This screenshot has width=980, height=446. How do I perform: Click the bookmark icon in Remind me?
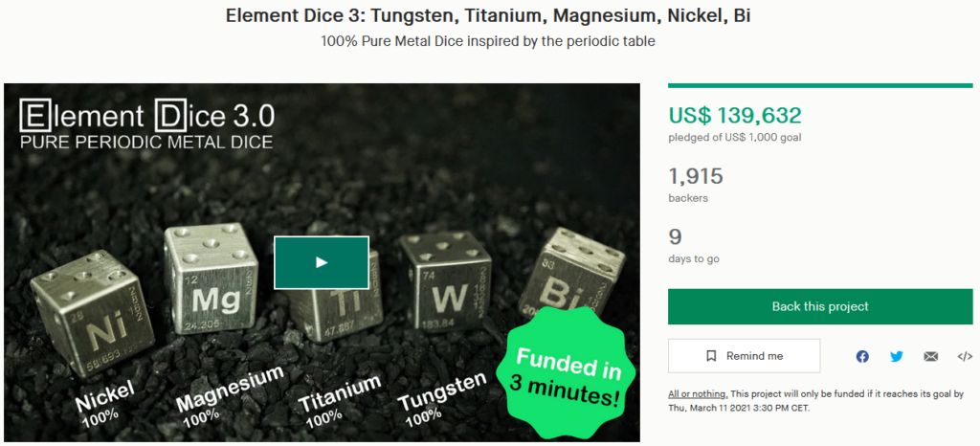[711, 356]
